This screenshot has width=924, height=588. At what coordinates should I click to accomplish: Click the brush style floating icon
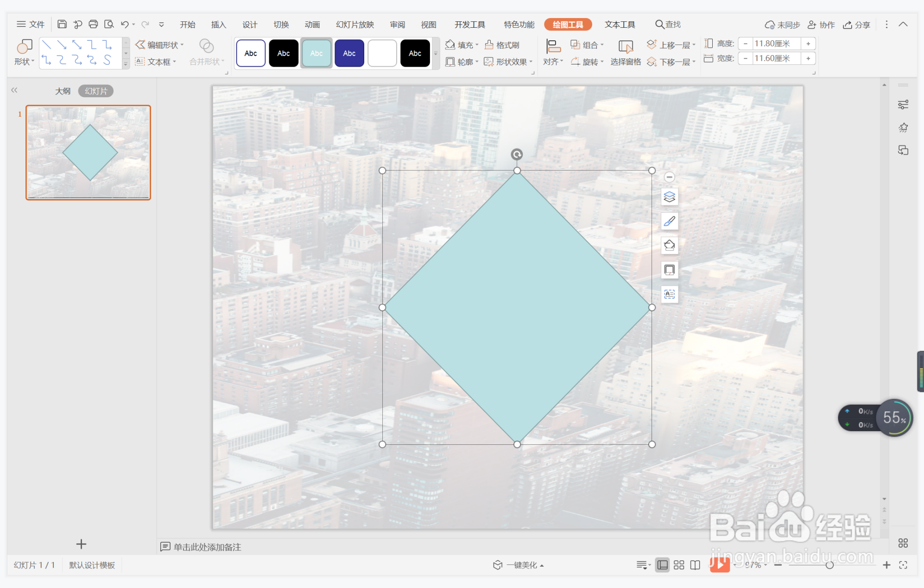tap(669, 221)
